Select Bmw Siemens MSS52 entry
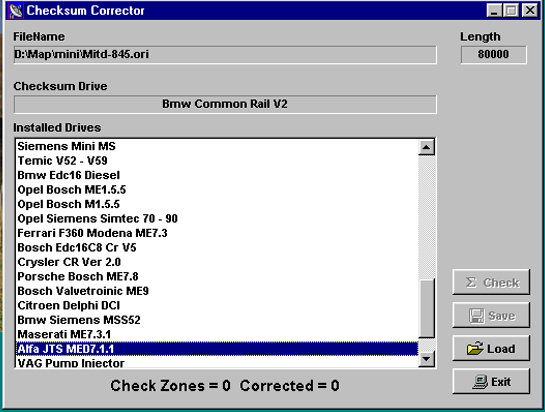 pyautogui.click(x=218, y=320)
